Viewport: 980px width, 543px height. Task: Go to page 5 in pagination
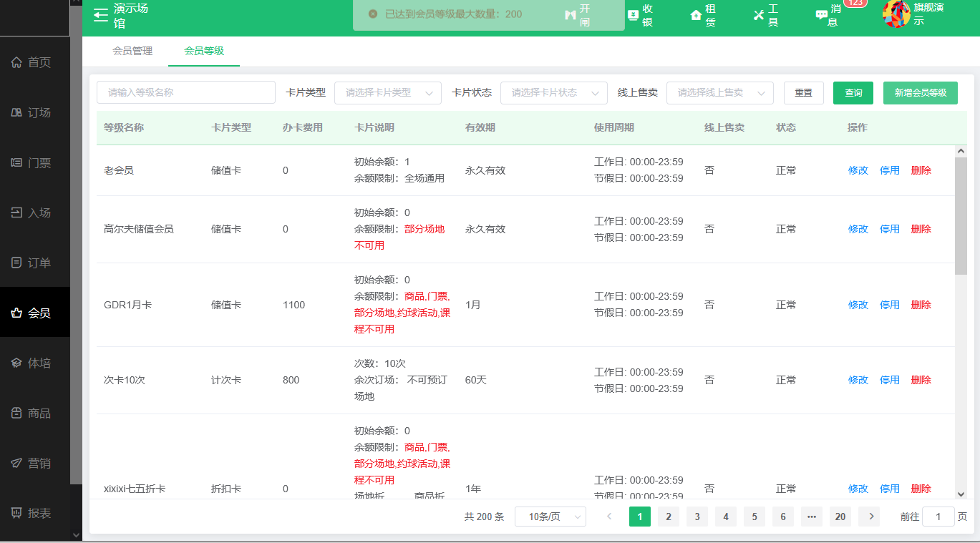pos(755,517)
